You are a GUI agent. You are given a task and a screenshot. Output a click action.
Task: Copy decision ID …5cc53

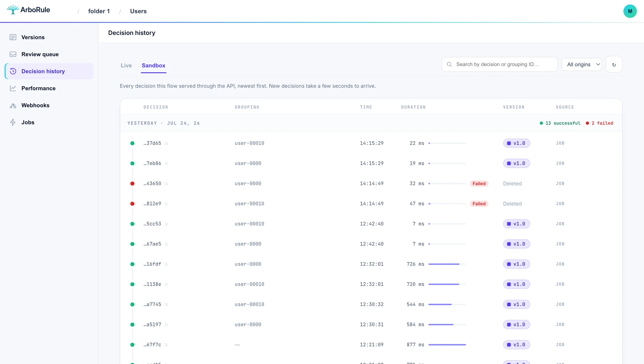pos(166,224)
